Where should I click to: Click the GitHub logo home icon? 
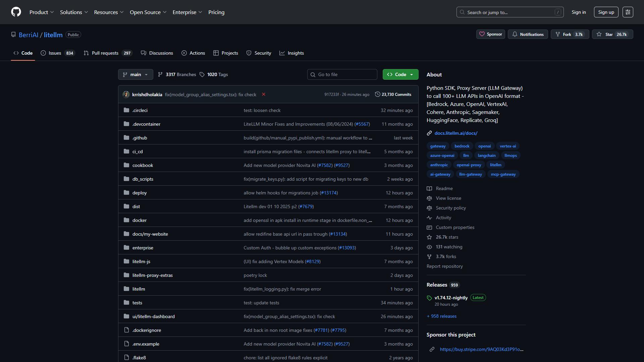pos(16,12)
